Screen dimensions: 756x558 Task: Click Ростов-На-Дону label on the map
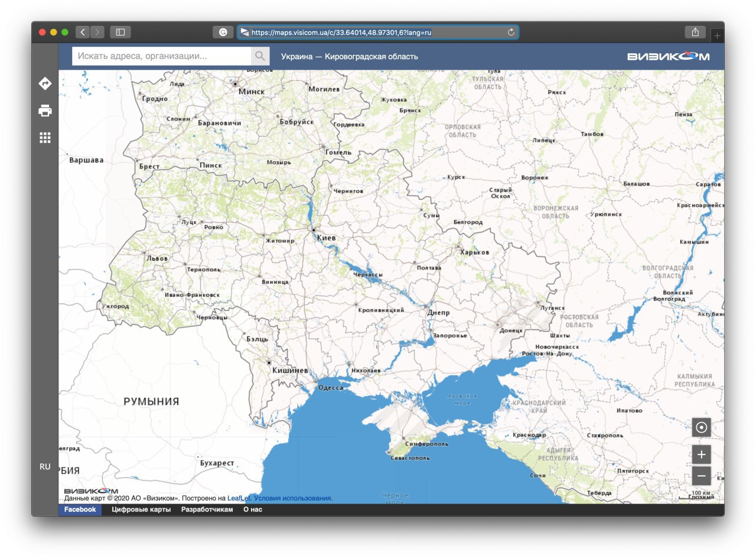547,354
